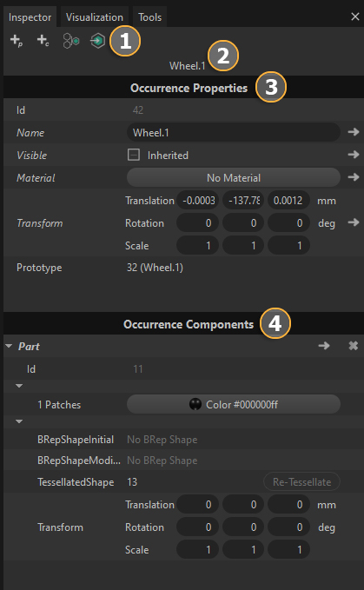Click the arrow next to Name field

pos(353,132)
